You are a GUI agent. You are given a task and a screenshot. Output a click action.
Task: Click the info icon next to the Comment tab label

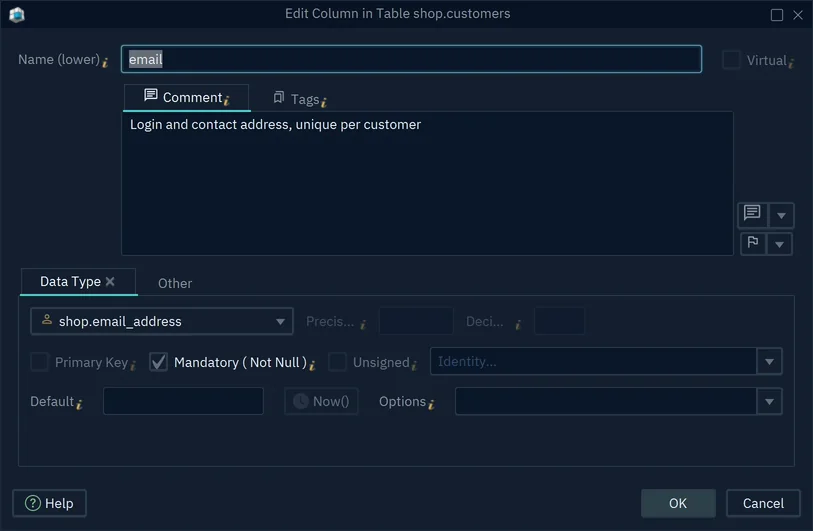pyautogui.click(x=227, y=101)
